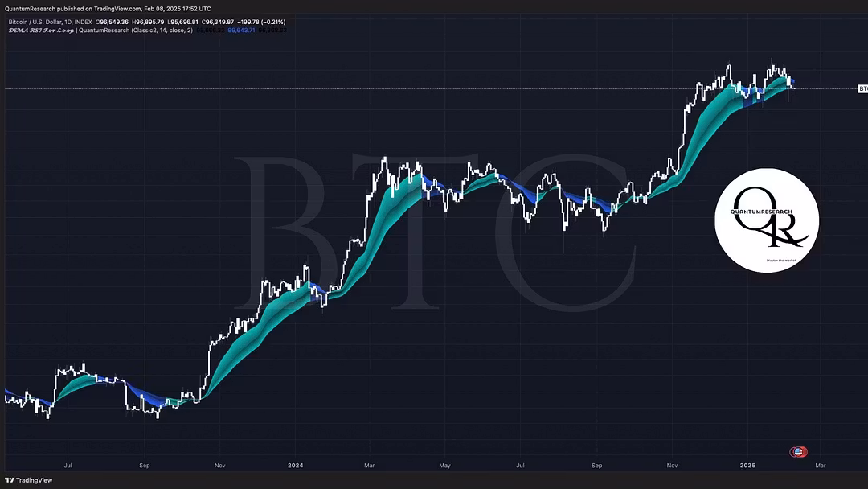Screen dimensions: 868x489
Task: Click the QuantumResearch circular logo
Action: [767, 220]
